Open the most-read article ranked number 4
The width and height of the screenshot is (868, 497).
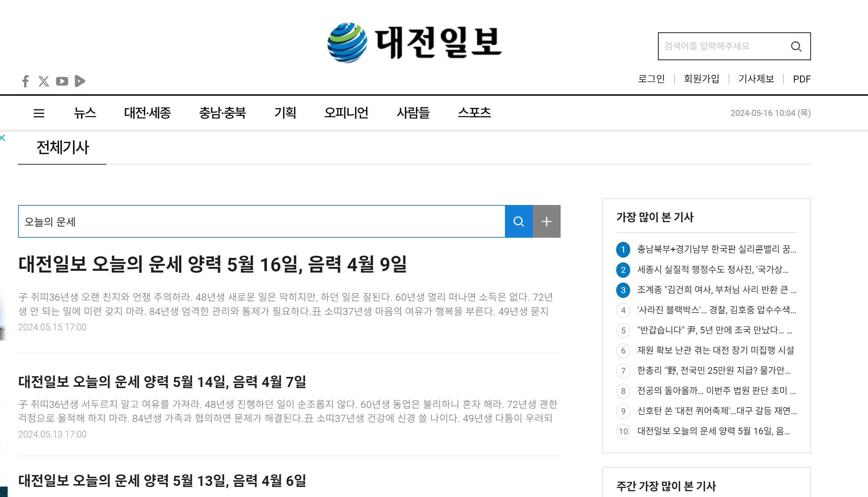click(716, 310)
